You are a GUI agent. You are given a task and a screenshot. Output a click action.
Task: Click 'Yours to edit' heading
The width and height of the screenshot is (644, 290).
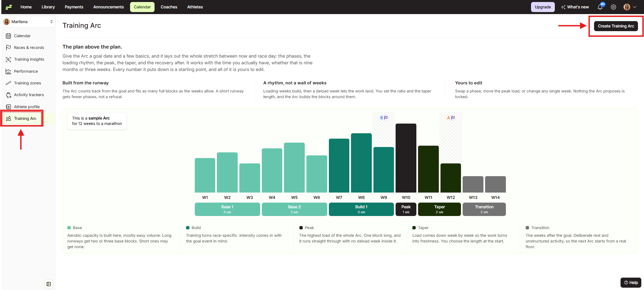(469, 83)
